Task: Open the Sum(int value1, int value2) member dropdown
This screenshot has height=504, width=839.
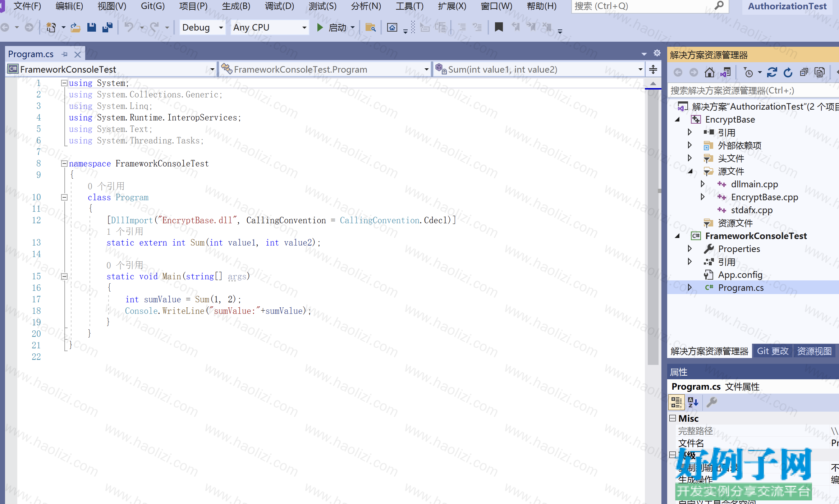Action: (539, 69)
